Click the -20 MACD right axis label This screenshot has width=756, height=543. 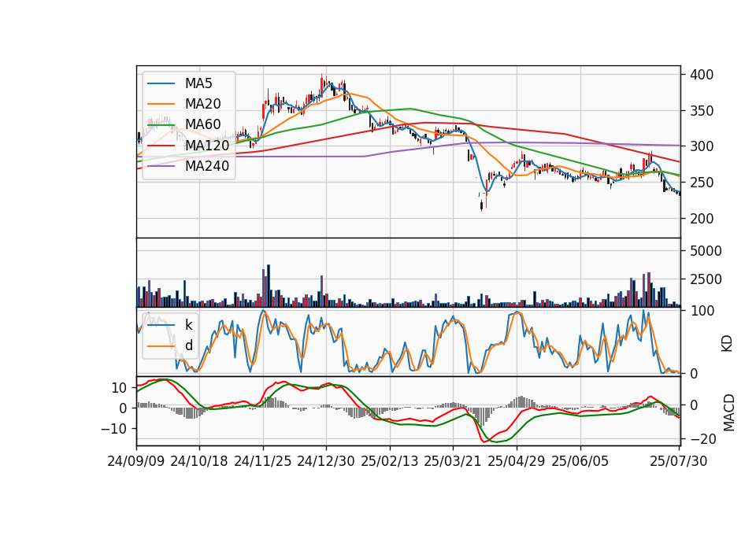click(703, 439)
